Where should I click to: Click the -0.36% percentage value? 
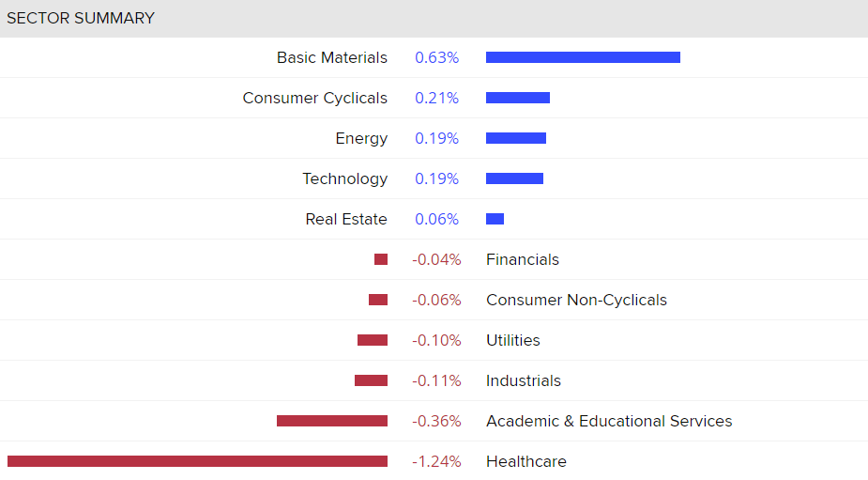(436, 421)
